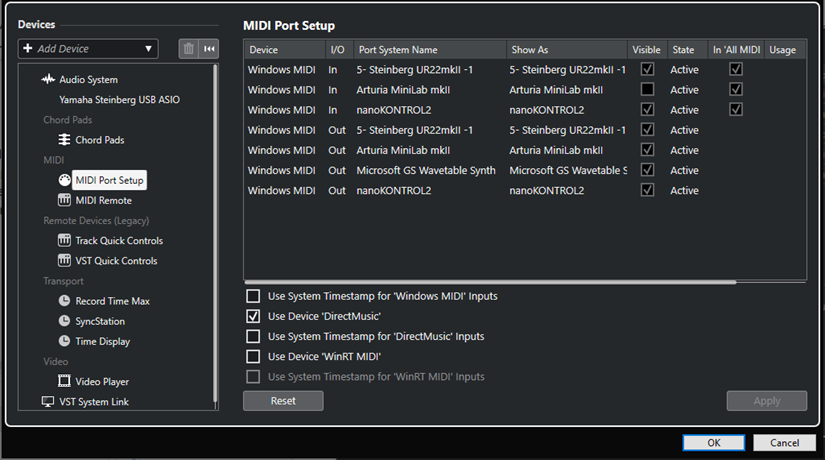Click the reset-to-defaults arrows icon beside trash
Screen dimensions: 825x460
pos(209,49)
